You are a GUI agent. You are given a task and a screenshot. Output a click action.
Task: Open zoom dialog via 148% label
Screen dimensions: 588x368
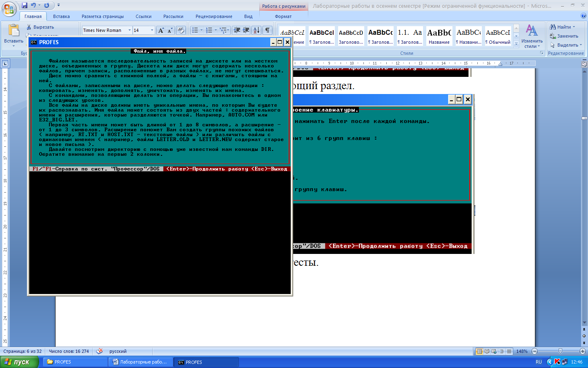coord(522,351)
